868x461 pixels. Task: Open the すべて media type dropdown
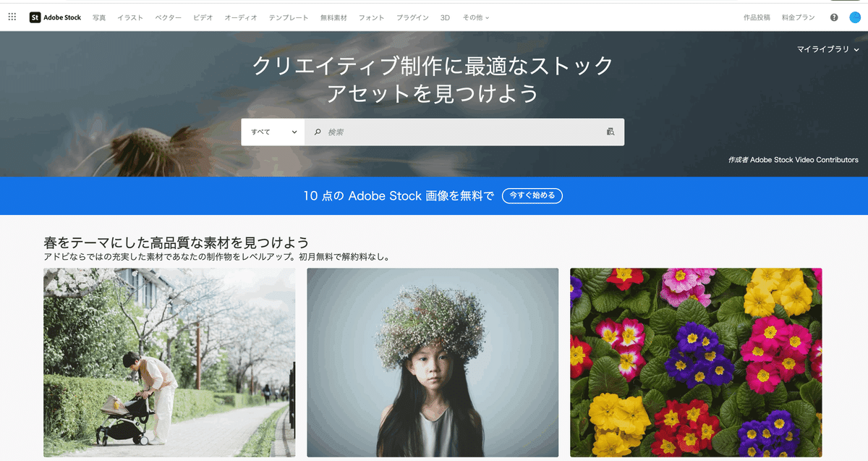coord(273,132)
